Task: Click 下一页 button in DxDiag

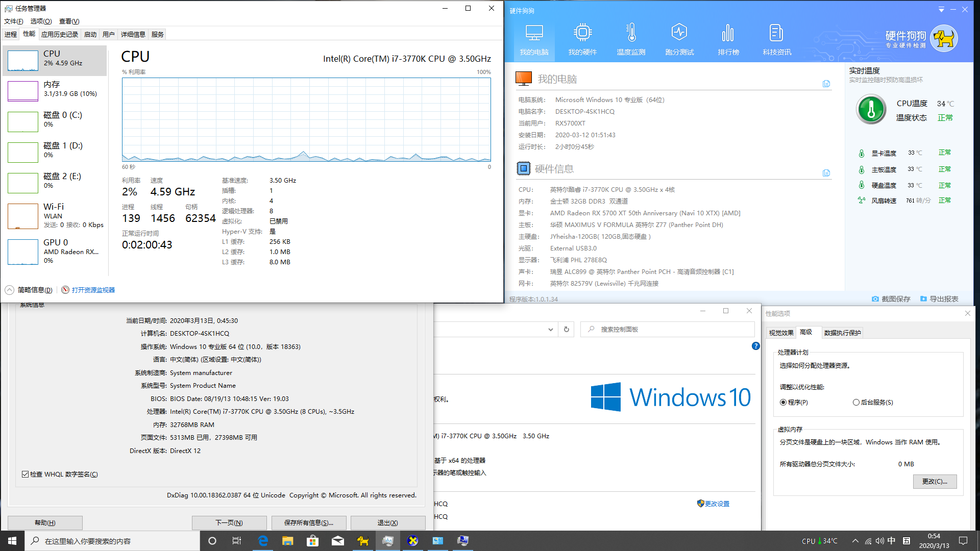Action: click(229, 523)
